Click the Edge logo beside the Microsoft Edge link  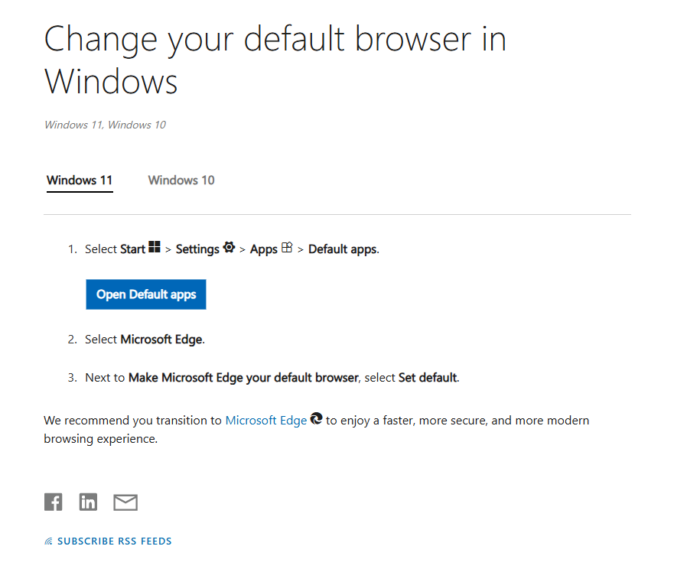coord(317,420)
